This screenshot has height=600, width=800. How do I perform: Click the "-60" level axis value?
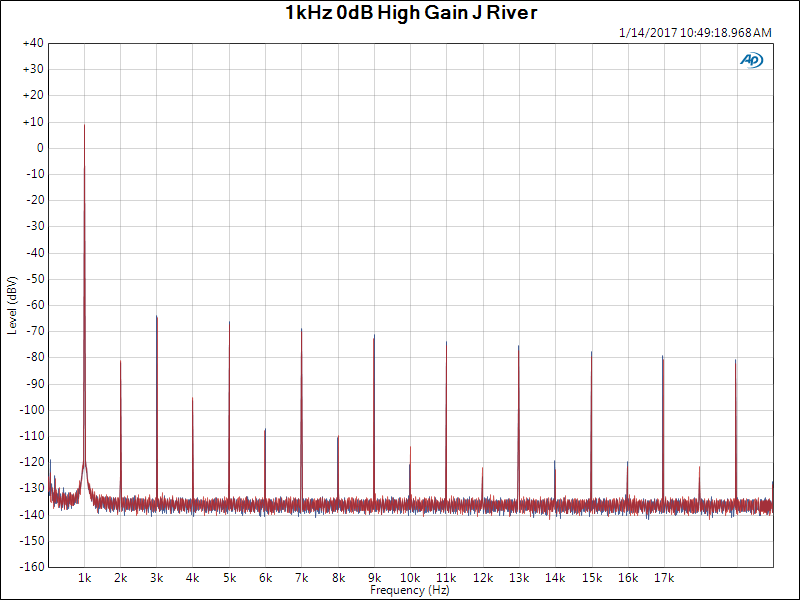pos(35,305)
